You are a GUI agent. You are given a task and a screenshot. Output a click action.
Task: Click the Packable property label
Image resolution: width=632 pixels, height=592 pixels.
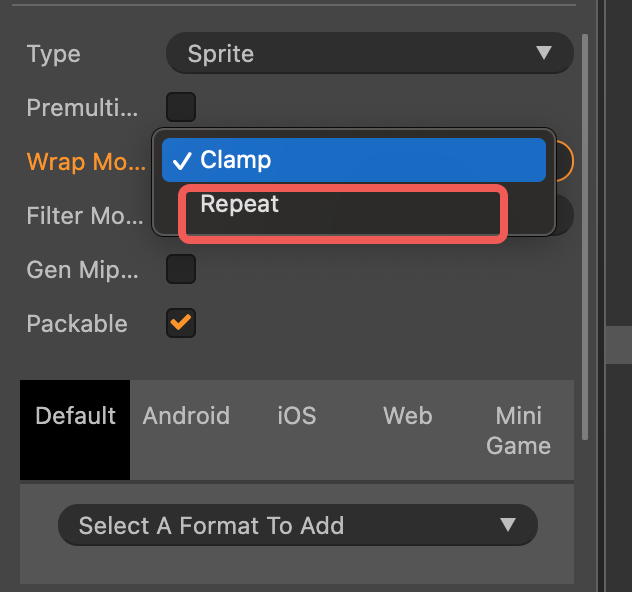click(x=77, y=324)
